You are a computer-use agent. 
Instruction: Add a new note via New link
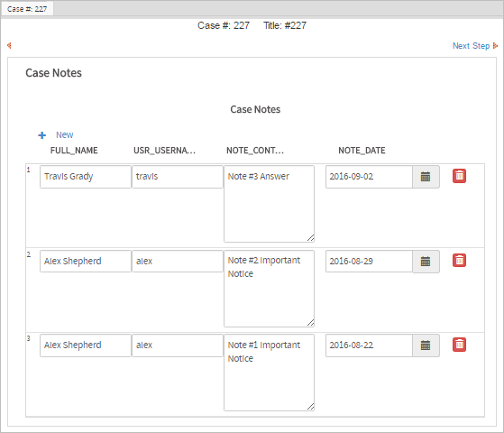point(65,134)
